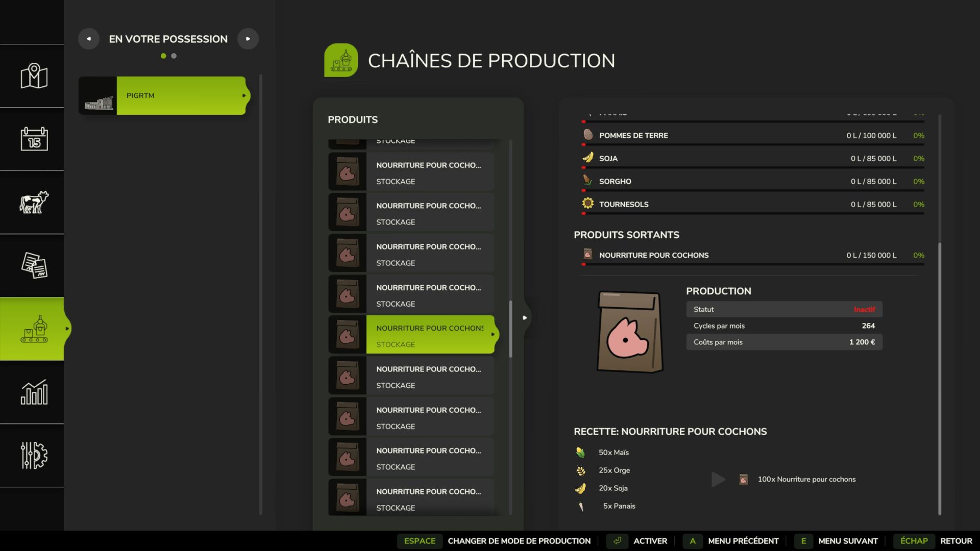Click next arrow beside En Votre Possession
This screenshot has width=980, height=551.
248,39
